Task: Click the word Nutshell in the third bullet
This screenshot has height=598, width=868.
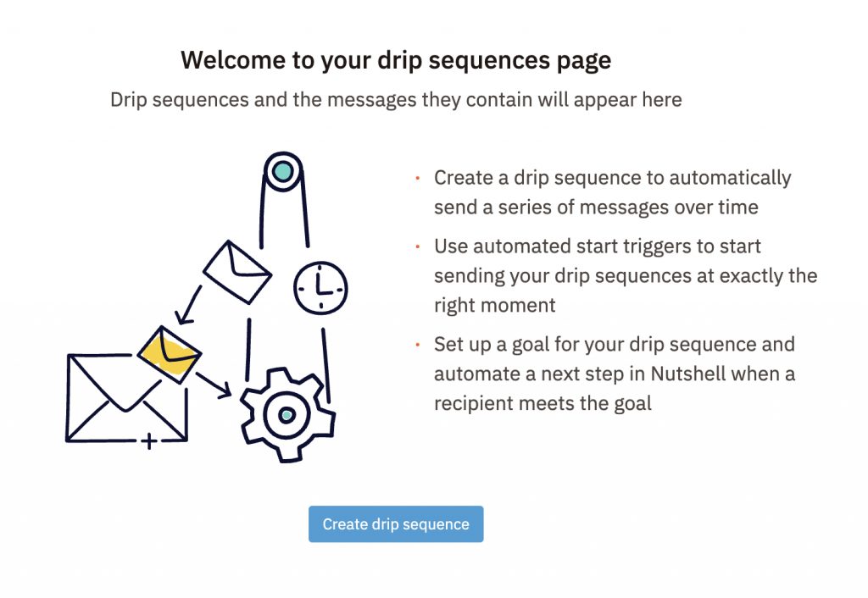Action: click(687, 374)
